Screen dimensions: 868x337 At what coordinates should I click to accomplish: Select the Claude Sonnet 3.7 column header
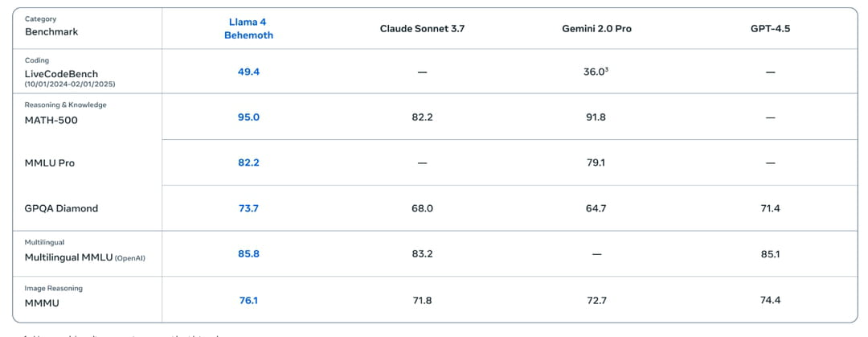coord(422,29)
